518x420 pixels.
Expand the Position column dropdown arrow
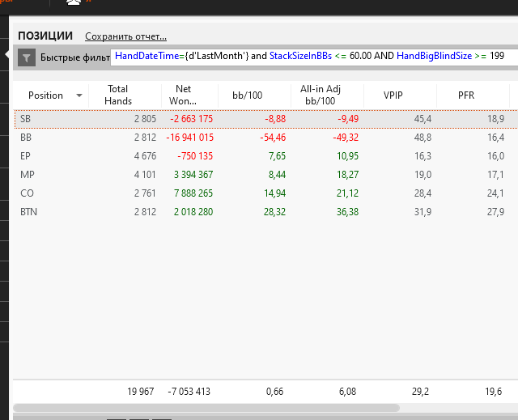79,95
